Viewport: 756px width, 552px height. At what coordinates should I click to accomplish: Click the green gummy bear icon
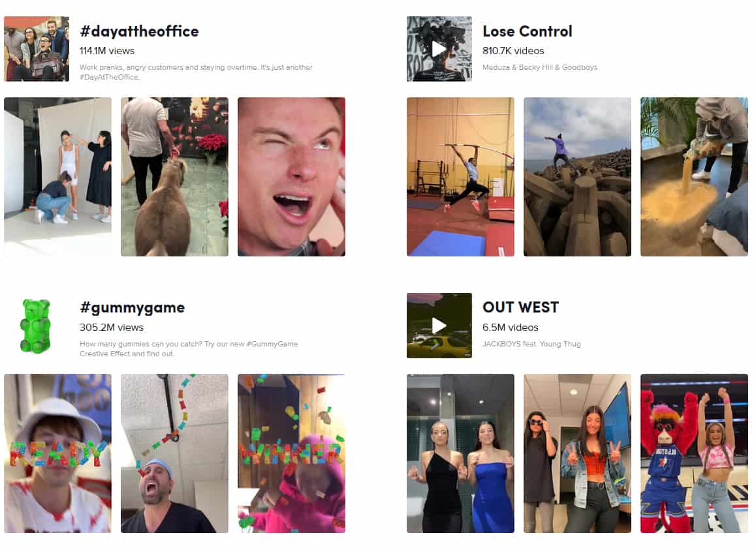pyautogui.click(x=36, y=326)
